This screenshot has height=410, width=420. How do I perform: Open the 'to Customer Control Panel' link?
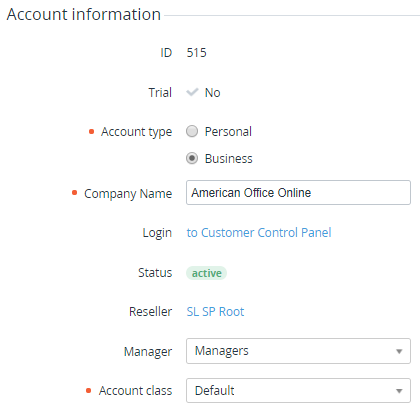[259, 232]
